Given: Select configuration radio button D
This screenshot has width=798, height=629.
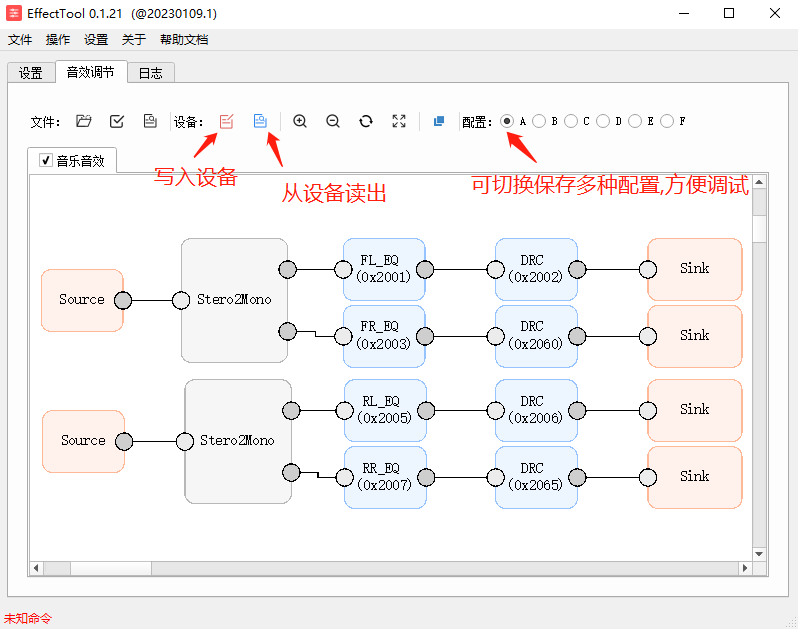Looking at the screenshot, I should [603, 121].
